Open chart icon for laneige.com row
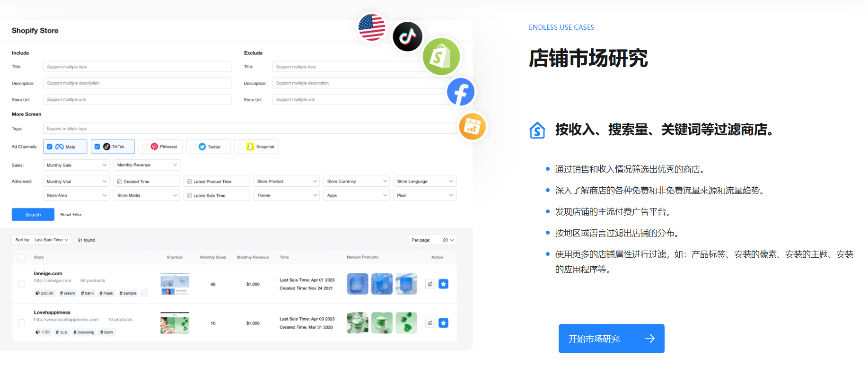 [x=430, y=284]
